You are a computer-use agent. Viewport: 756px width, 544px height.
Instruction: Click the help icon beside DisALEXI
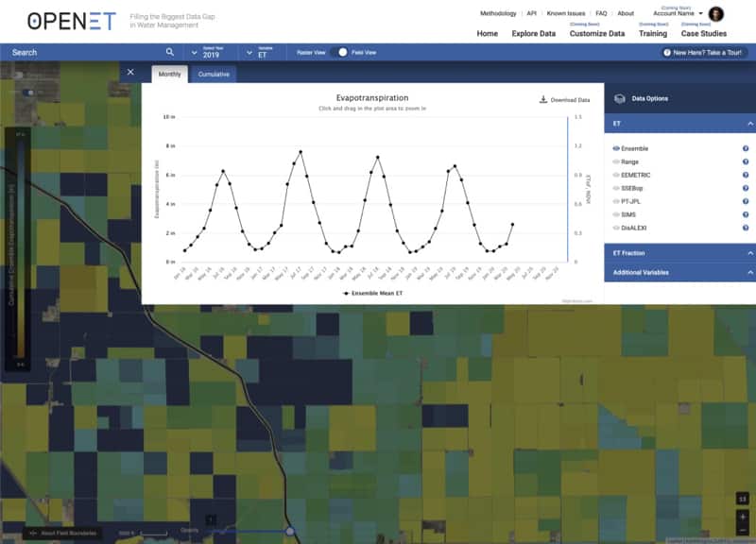point(746,229)
